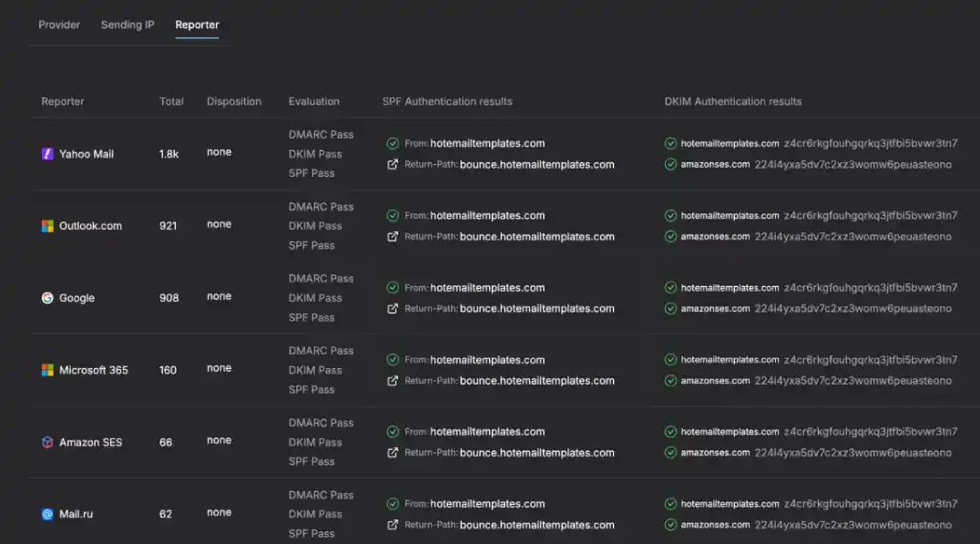Click SPF From checkmark in Google row

(x=393, y=288)
